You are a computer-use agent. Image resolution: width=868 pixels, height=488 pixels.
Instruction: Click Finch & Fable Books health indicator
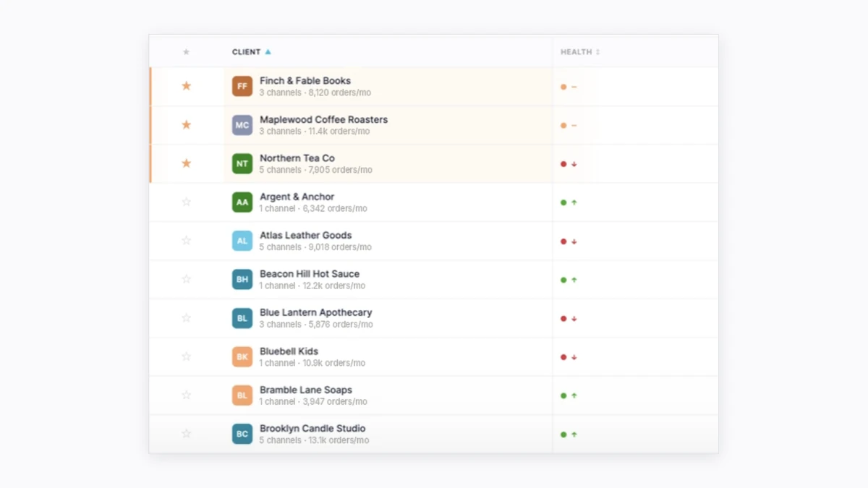[x=569, y=87]
